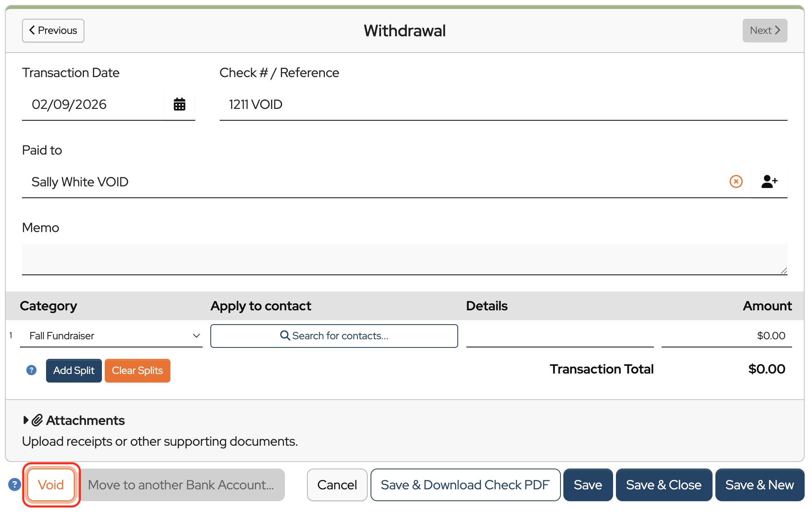This screenshot has width=812, height=513.
Task: Void this withdrawal transaction
Action: (51, 484)
